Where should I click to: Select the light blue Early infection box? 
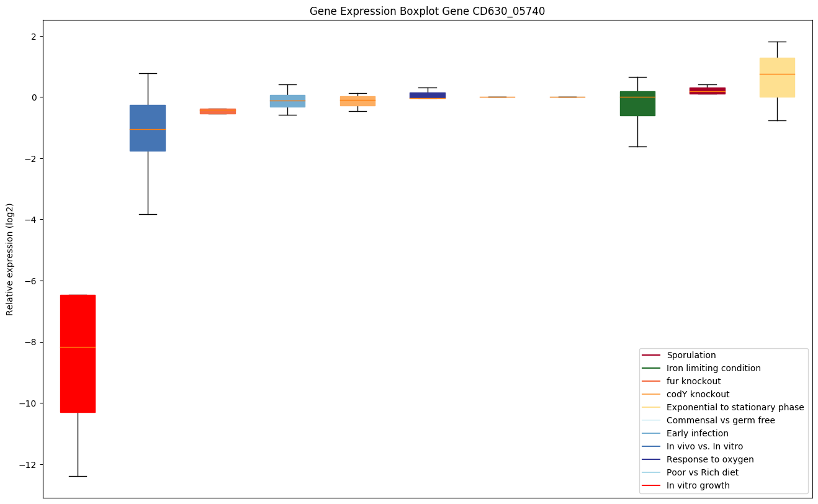point(287,101)
